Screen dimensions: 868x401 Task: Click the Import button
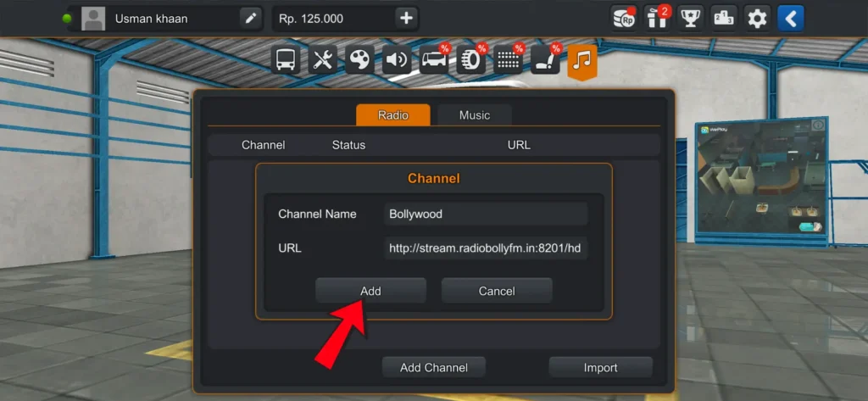tap(601, 367)
